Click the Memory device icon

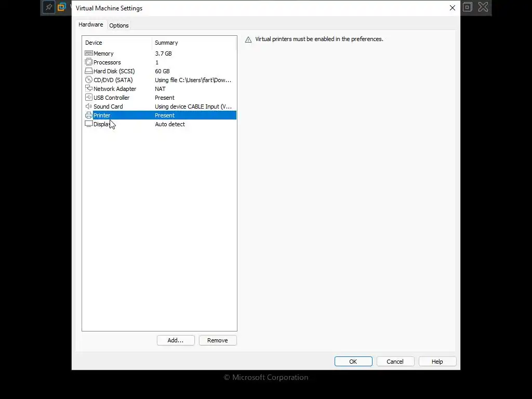88,54
